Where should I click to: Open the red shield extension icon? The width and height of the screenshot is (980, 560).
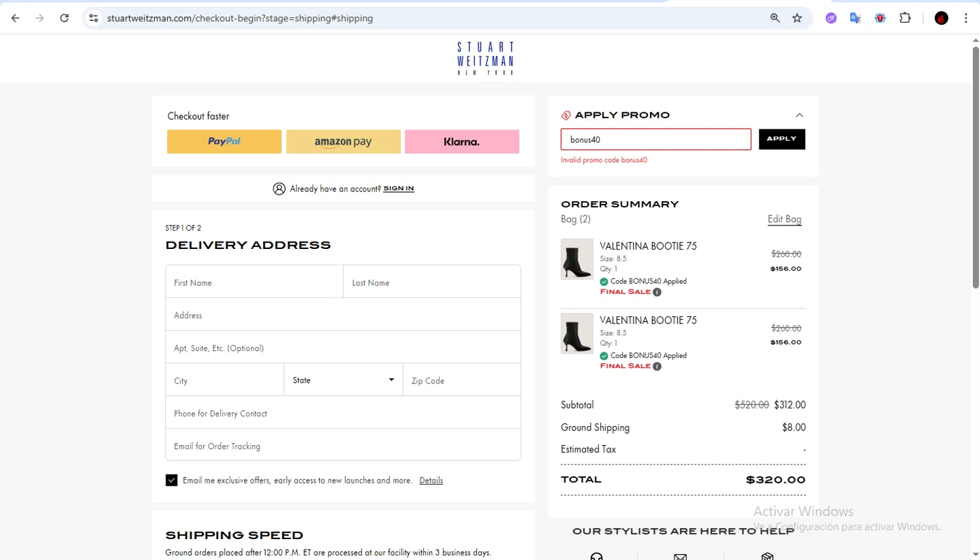click(880, 18)
